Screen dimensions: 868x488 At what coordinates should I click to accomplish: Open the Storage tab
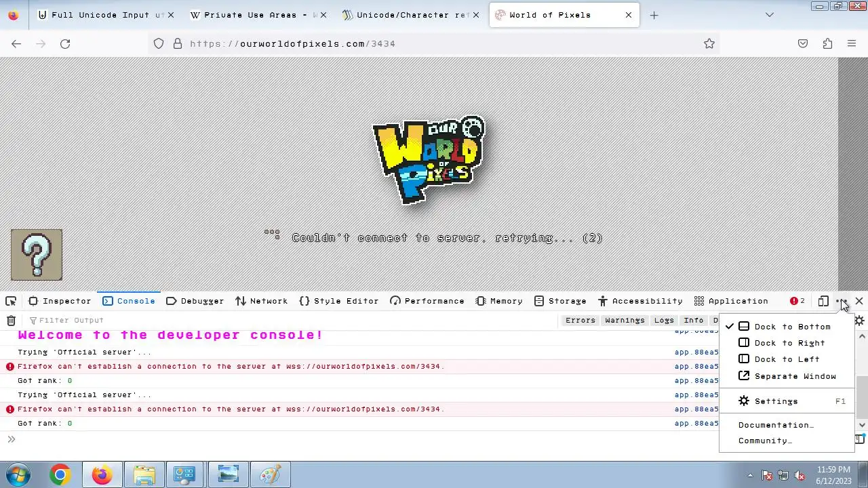point(560,301)
